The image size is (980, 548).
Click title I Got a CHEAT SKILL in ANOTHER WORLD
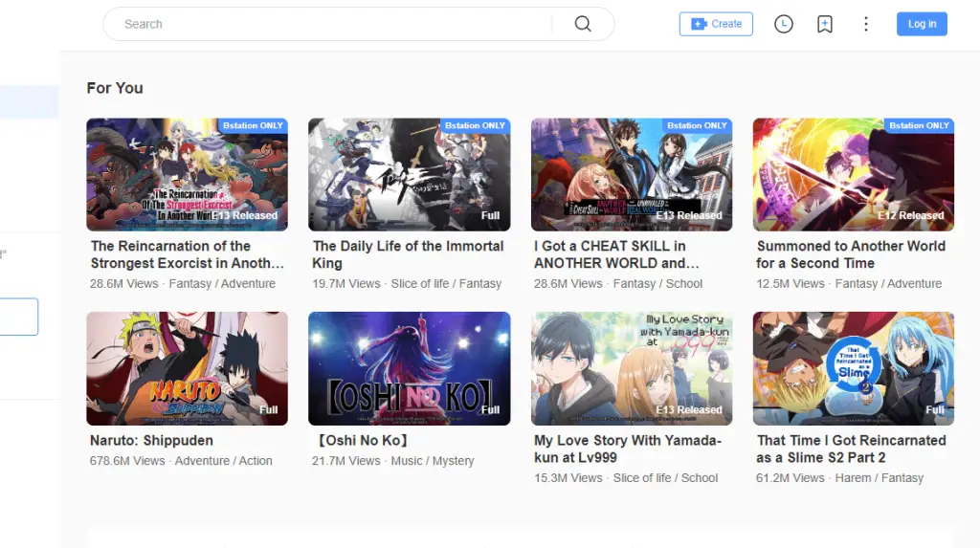(616, 254)
